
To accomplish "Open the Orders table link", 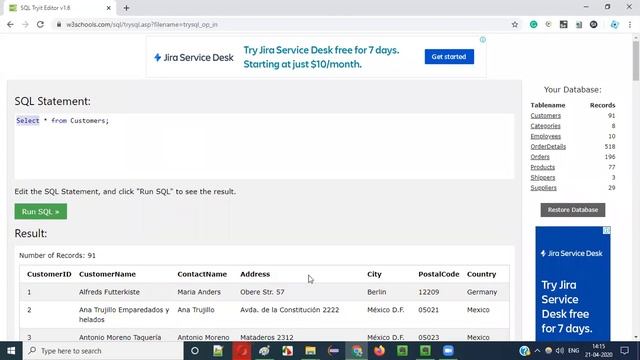I will (x=540, y=157).
